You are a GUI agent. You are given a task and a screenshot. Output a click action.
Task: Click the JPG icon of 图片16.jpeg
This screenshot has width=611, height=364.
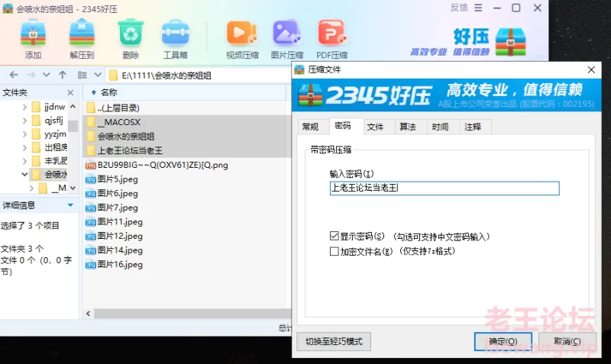[x=91, y=265]
